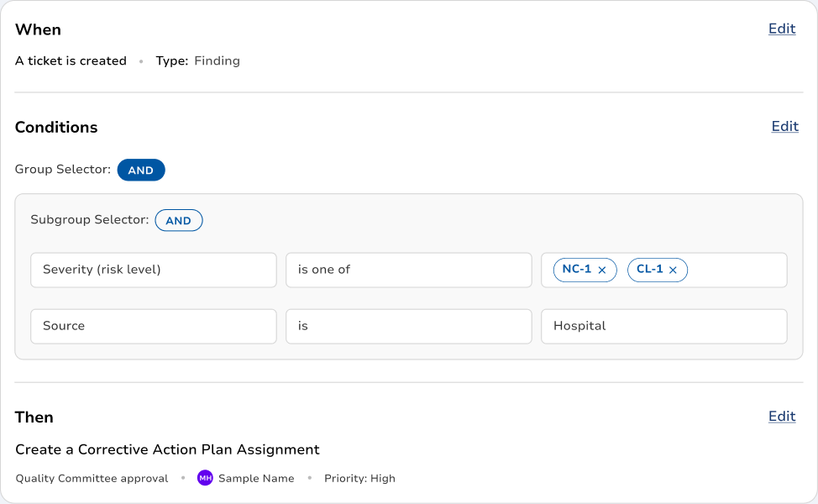
Task: Click the MH avatar icon
Action: pyautogui.click(x=205, y=478)
